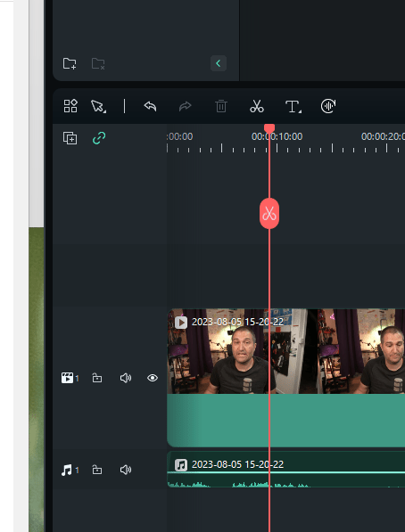The image size is (405, 532).
Task: Click the red scissors on the playhead
Action: [x=269, y=214]
